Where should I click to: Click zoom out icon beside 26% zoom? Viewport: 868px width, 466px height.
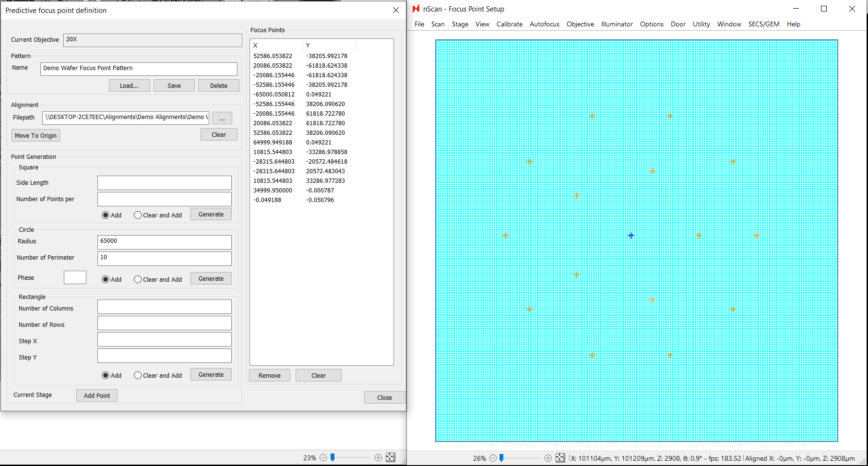[x=493, y=458]
